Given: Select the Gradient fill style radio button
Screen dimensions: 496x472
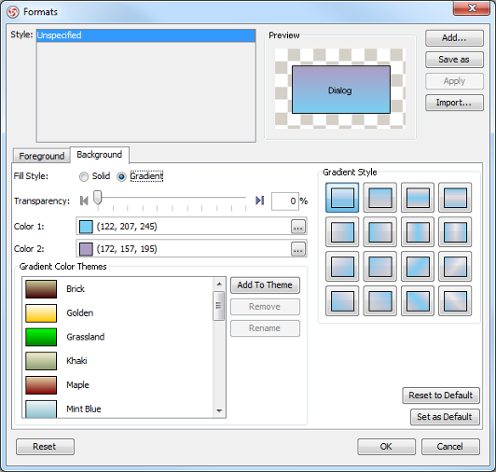Looking at the screenshot, I should click(121, 176).
